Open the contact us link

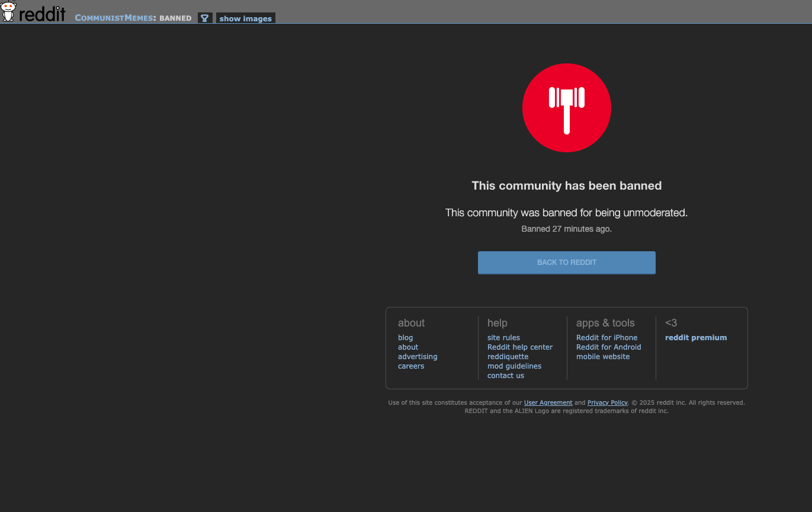pyautogui.click(x=505, y=376)
